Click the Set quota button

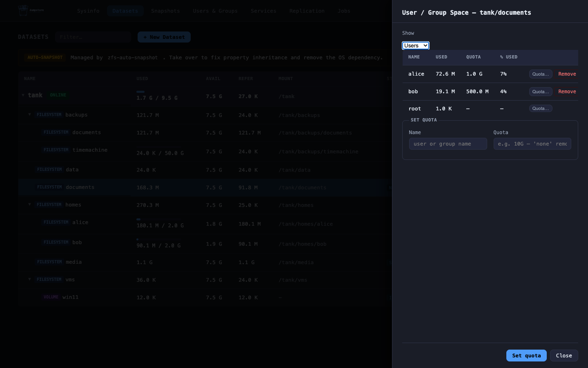[526, 355]
